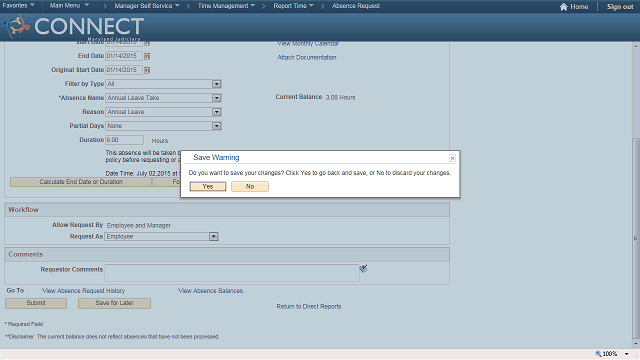Screen dimensions: 640x360
Task: Click the Original Start Date field
Action: [x=124, y=70]
